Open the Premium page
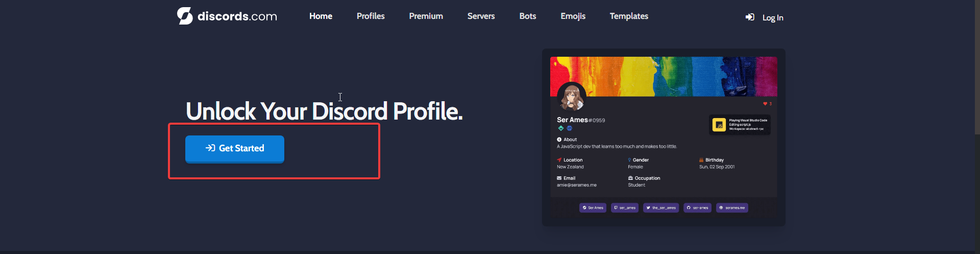The width and height of the screenshot is (980, 254). pyautogui.click(x=426, y=16)
